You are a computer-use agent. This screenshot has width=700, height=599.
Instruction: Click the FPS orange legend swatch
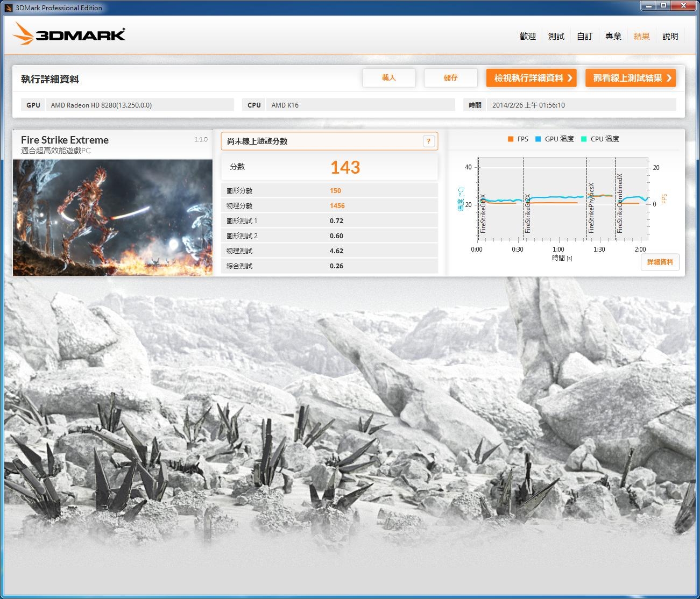[510, 139]
